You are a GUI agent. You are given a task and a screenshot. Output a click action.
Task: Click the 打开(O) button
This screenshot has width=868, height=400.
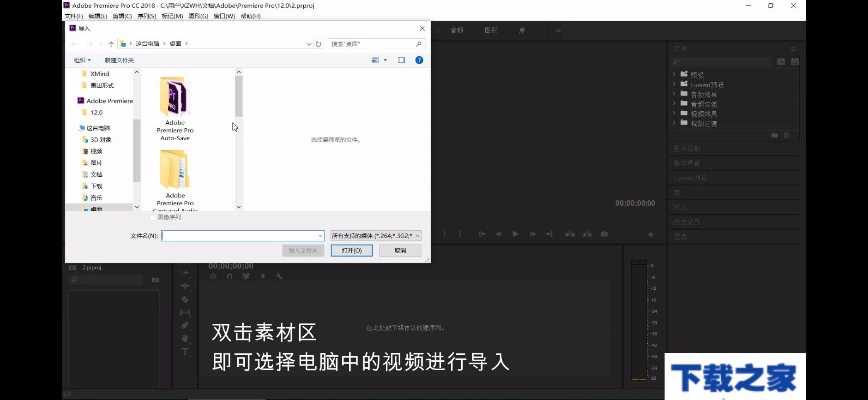[352, 251]
